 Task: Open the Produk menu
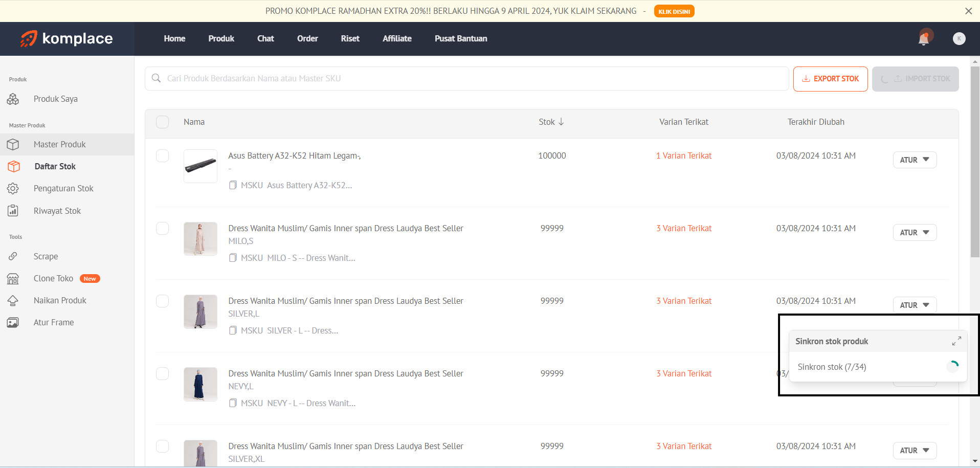click(x=221, y=38)
